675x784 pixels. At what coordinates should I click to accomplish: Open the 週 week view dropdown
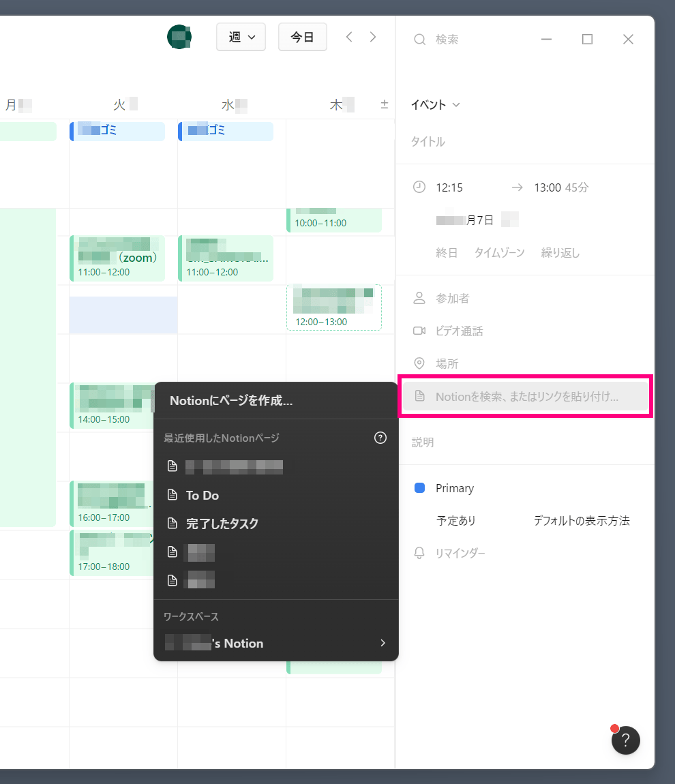(240, 37)
